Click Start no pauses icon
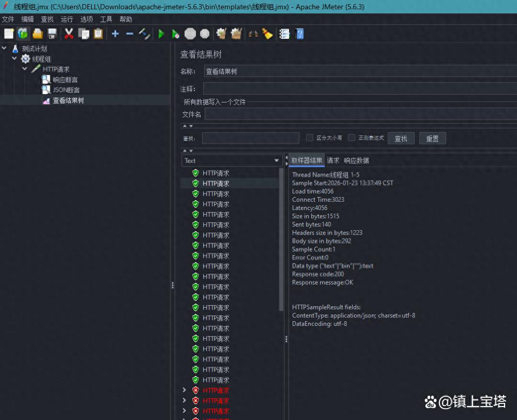517x420 pixels. click(x=175, y=34)
